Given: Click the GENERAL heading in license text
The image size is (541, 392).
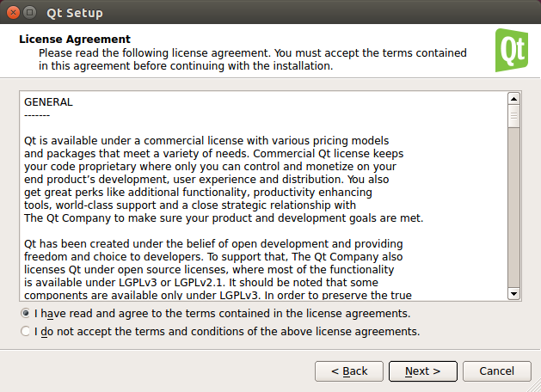Looking at the screenshot, I should pos(48,102).
